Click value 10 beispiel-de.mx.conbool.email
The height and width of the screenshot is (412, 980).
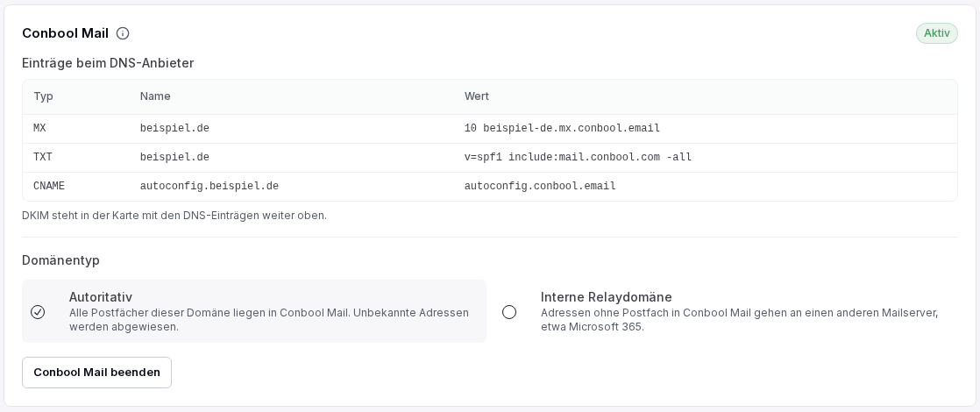click(x=563, y=128)
